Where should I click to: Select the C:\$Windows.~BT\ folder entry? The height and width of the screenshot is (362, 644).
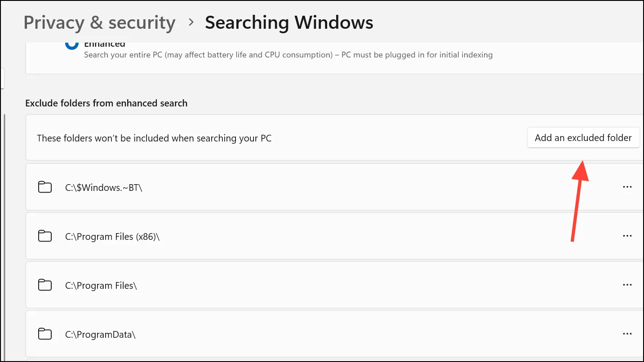coord(334,187)
